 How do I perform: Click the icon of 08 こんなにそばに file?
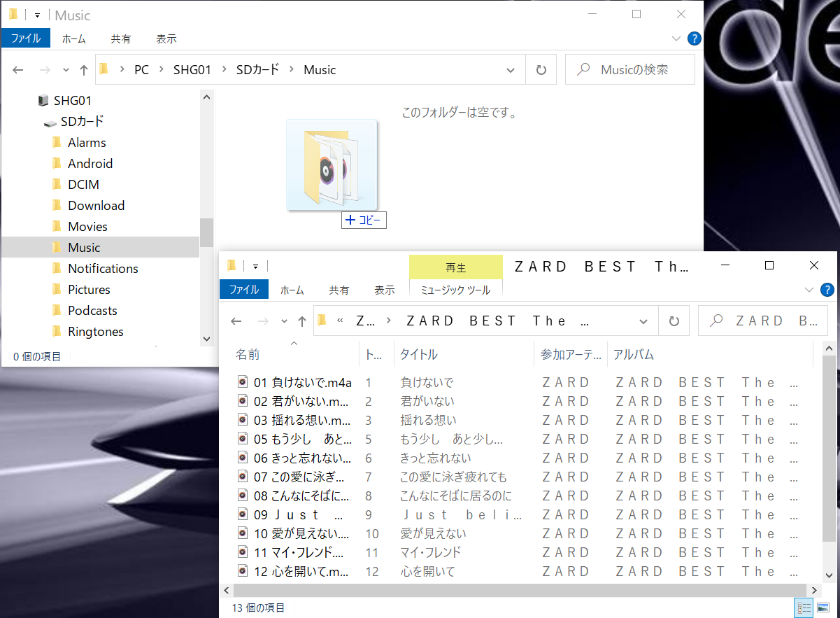click(x=243, y=496)
